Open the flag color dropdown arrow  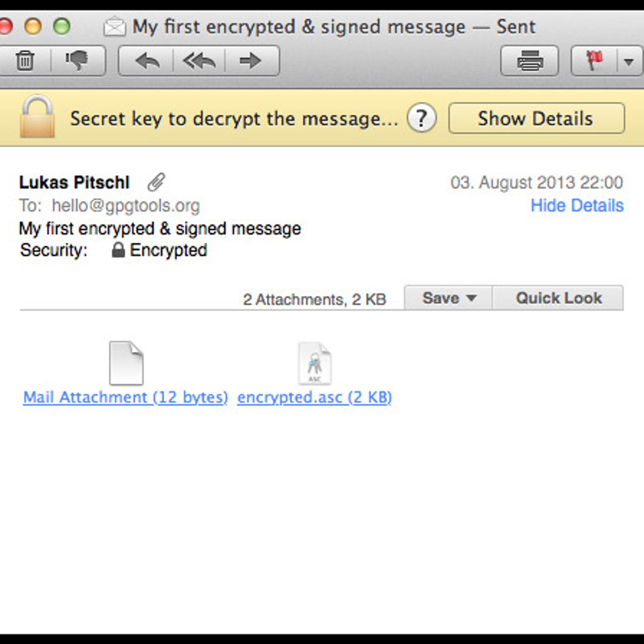(x=629, y=62)
